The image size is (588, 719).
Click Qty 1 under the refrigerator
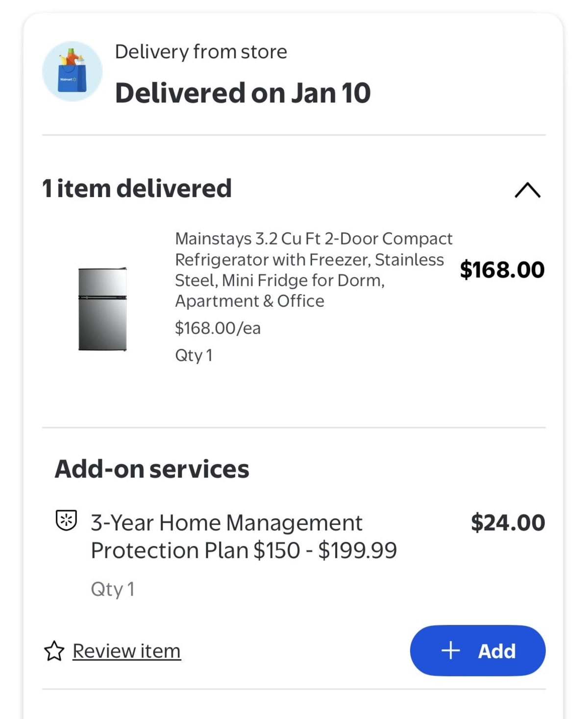pos(194,355)
